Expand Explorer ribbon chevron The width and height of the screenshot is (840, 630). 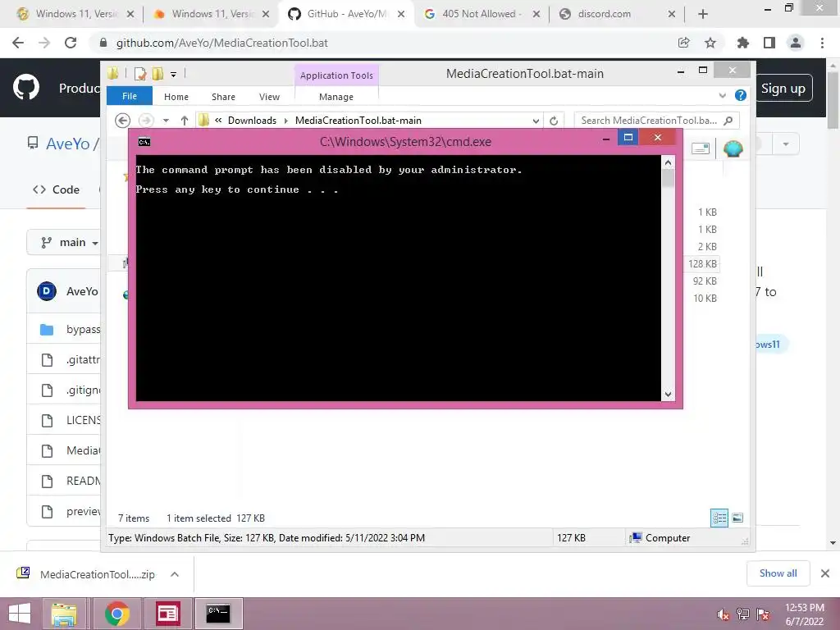tap(722, 95)
